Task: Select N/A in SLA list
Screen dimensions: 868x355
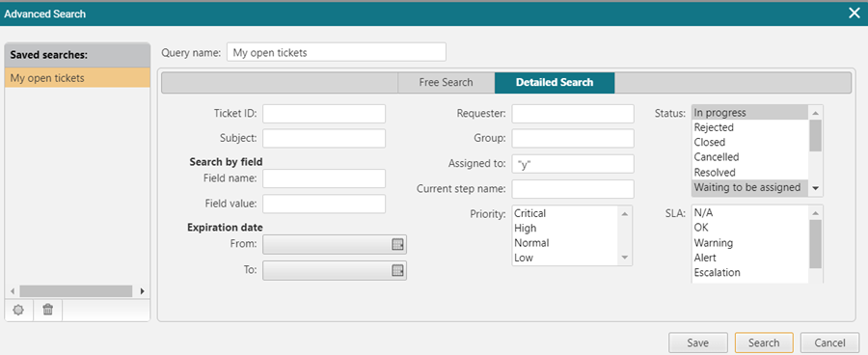Action: tap(750, 212)
